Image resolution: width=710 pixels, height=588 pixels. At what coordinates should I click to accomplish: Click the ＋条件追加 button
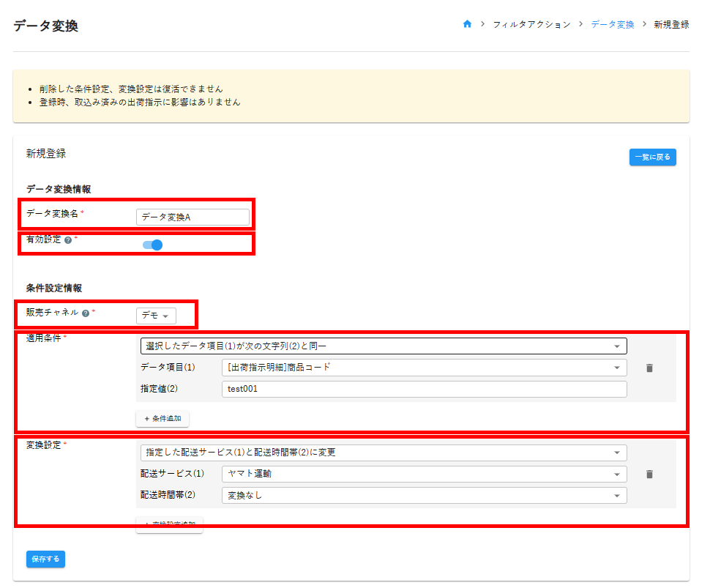pyautogui.click(x=162, y=418)
